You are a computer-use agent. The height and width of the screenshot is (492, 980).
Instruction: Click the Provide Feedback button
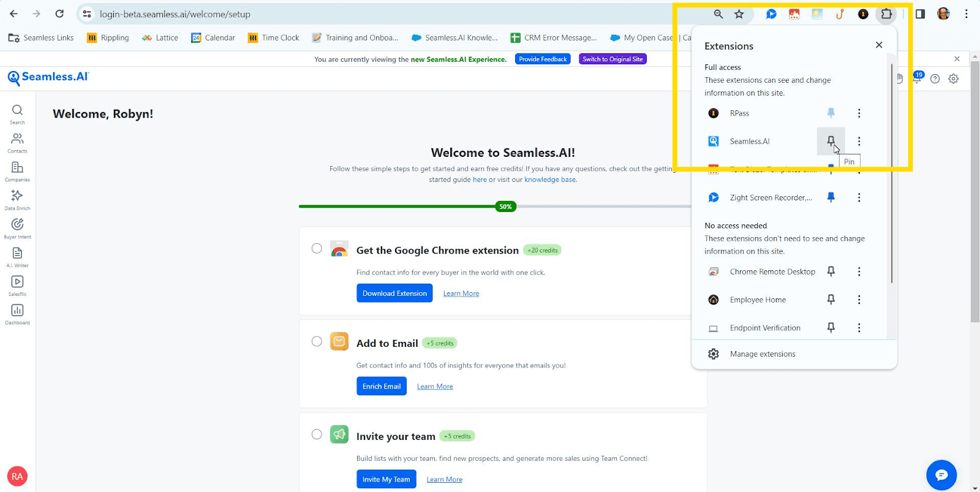coord(543,59)
